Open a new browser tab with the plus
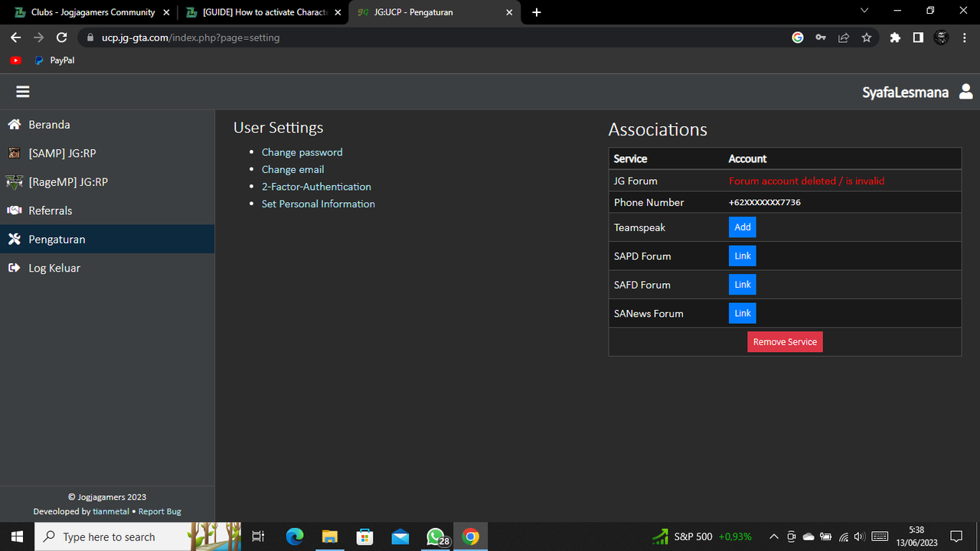 coord(537,12)
